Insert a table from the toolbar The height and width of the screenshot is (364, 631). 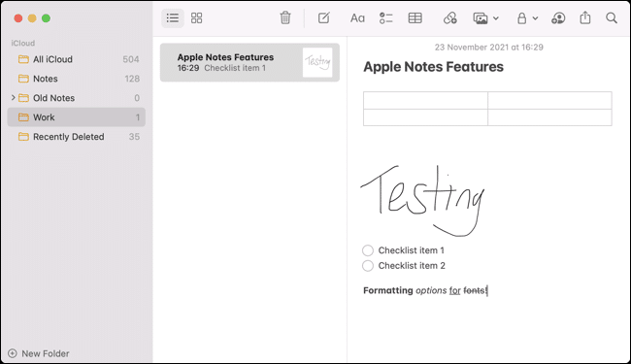tap(415, 18)
